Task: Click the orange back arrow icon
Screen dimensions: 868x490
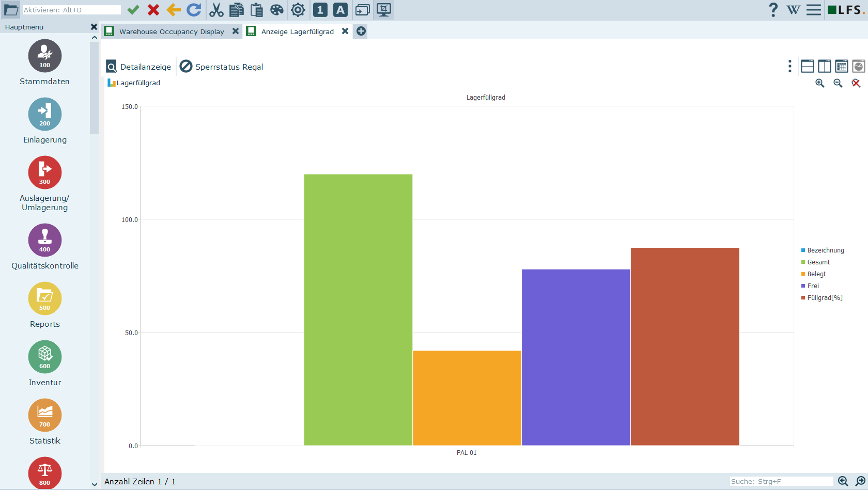Action: pos(174,10)
